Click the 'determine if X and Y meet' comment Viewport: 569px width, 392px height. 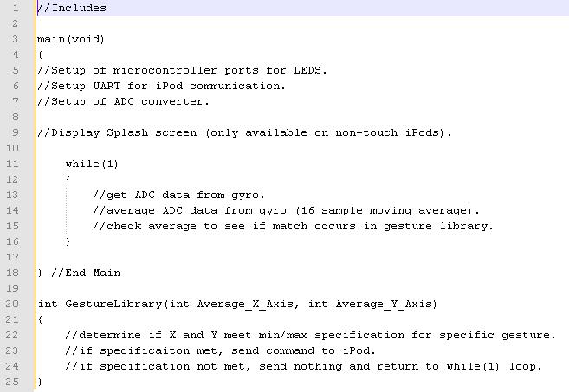[310, 335]
